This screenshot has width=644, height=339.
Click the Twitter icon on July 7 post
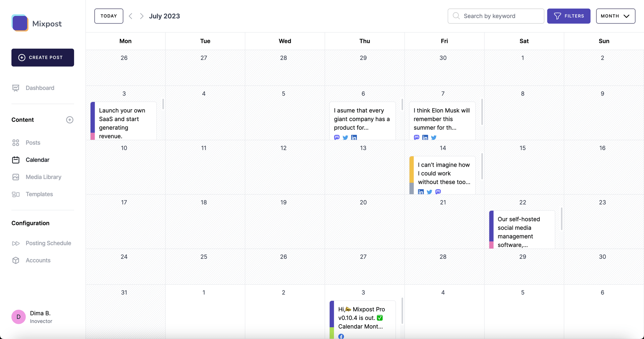434,137
